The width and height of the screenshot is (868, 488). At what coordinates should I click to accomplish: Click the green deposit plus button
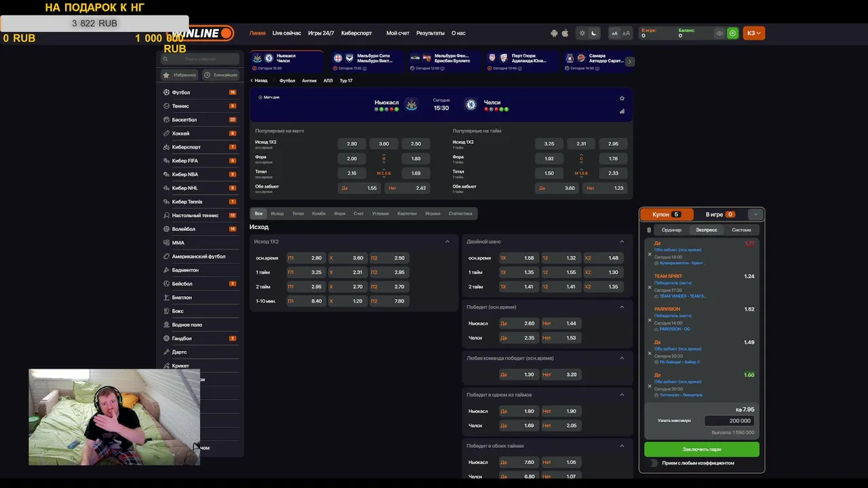tap(732, 33)
